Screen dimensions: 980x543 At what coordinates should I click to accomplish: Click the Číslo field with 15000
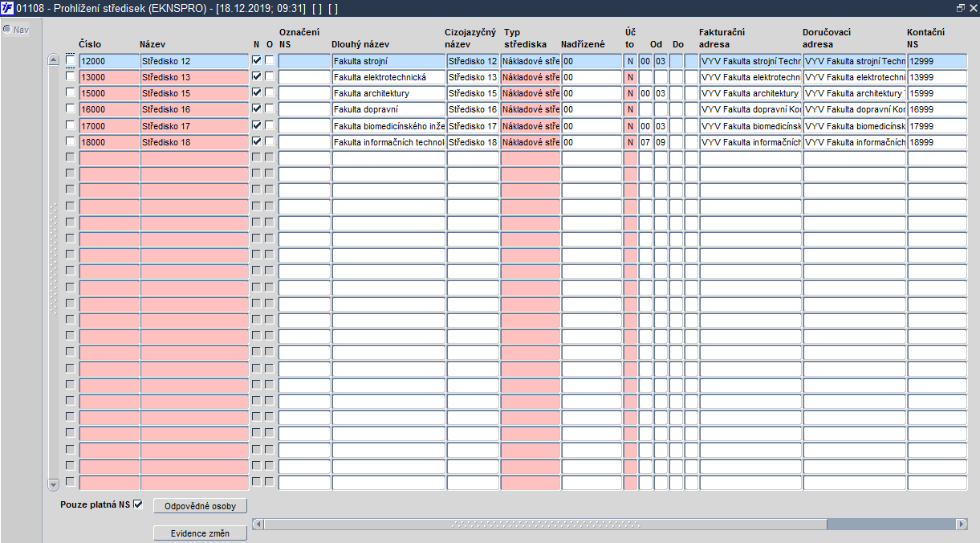109,93
